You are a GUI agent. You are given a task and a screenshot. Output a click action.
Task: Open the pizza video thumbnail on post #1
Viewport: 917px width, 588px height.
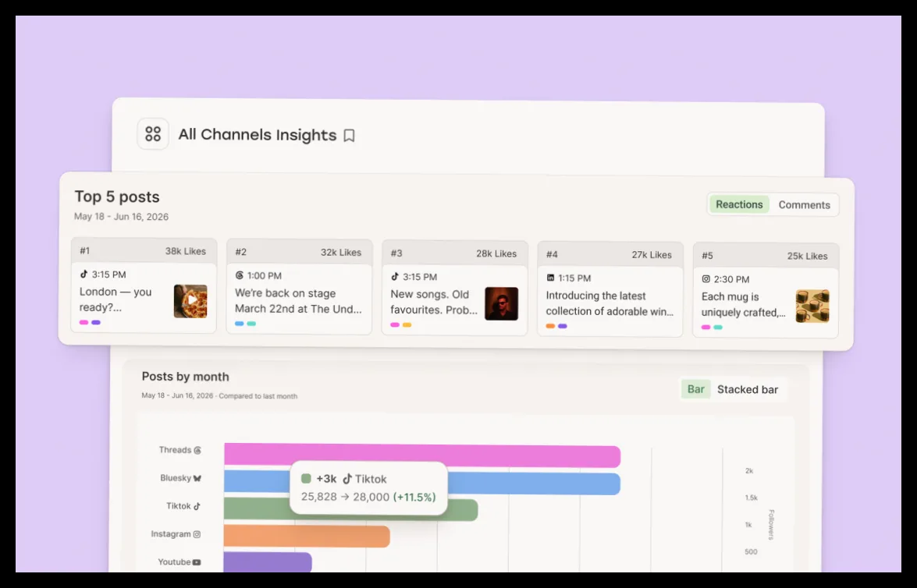[190, 301]
